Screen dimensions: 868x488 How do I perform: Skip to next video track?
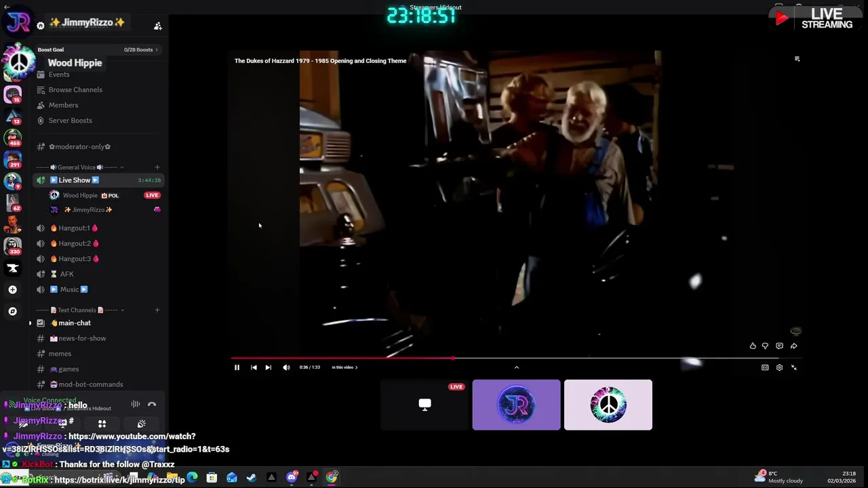[268, 367]
